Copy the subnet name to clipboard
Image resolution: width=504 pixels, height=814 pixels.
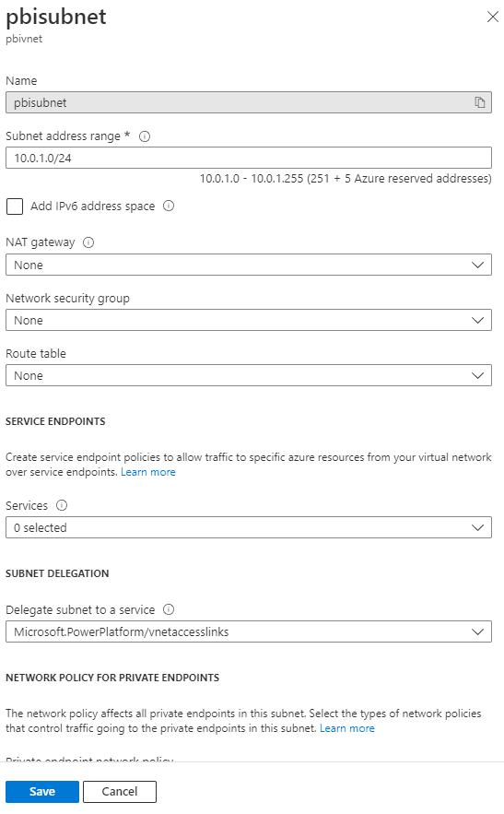pos(480,103)
